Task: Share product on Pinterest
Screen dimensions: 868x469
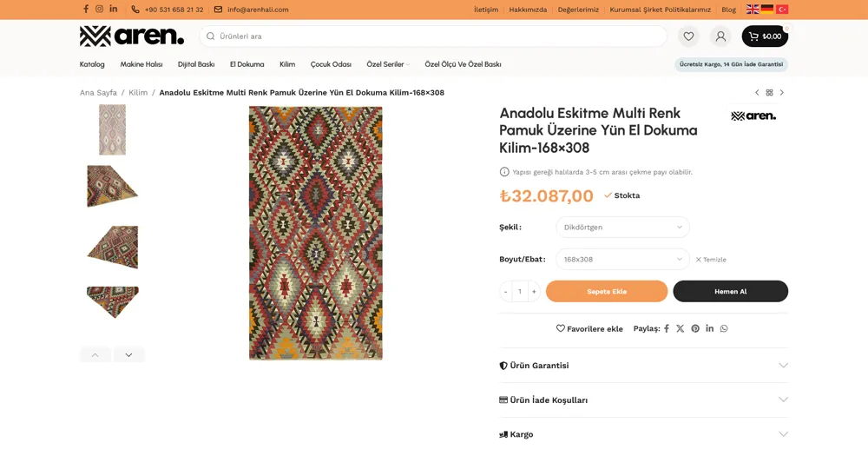Action: click(x=695, y=328)
